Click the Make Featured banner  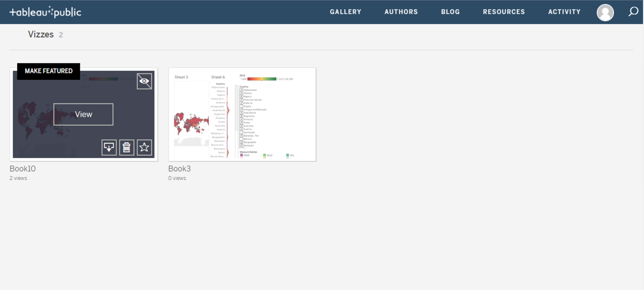coord(48,71)
